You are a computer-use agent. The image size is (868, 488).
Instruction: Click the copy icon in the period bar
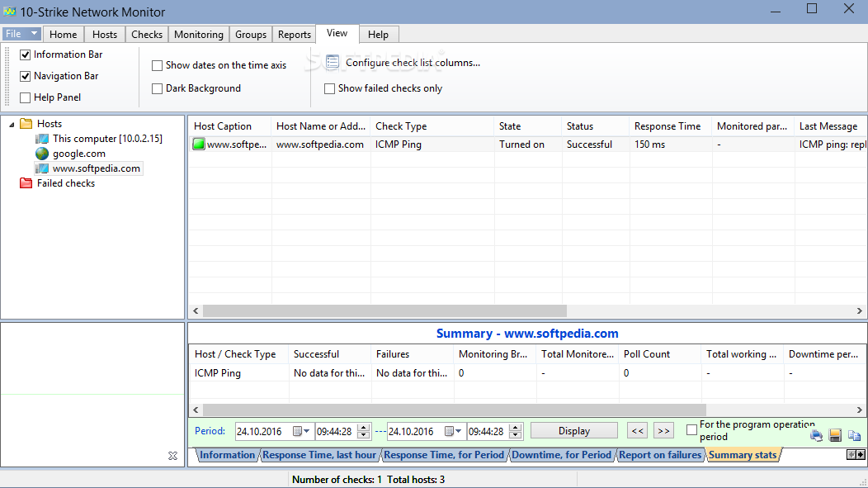click(854, 436)
